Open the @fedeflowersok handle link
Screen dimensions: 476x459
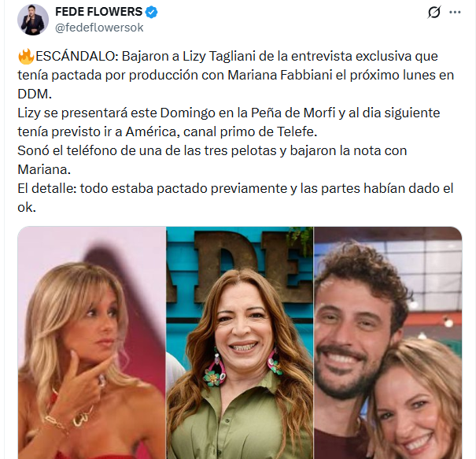(x=99, y=28)
